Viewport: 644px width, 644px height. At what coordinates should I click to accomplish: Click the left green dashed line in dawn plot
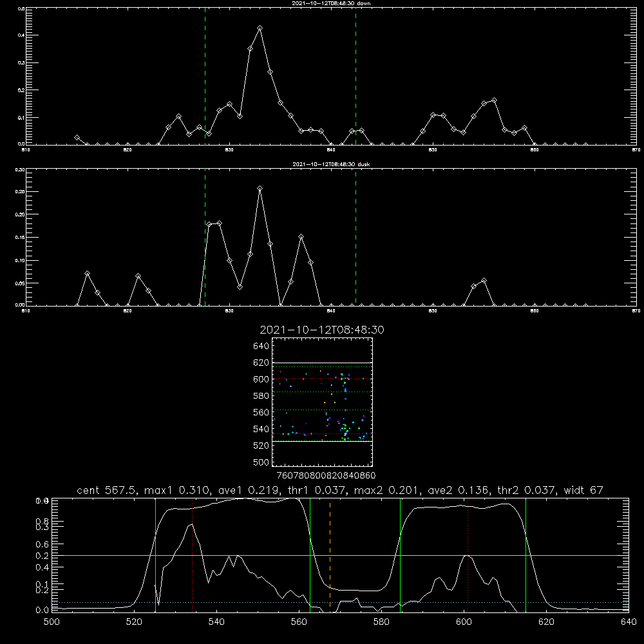(x=205, y=76)
